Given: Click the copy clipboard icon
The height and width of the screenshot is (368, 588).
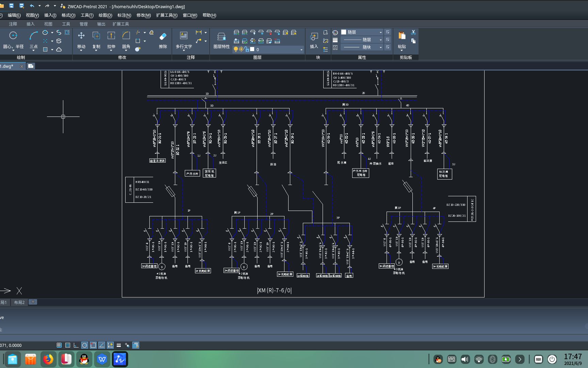Looking at the screenshot, I should click(x=413, y=41).
